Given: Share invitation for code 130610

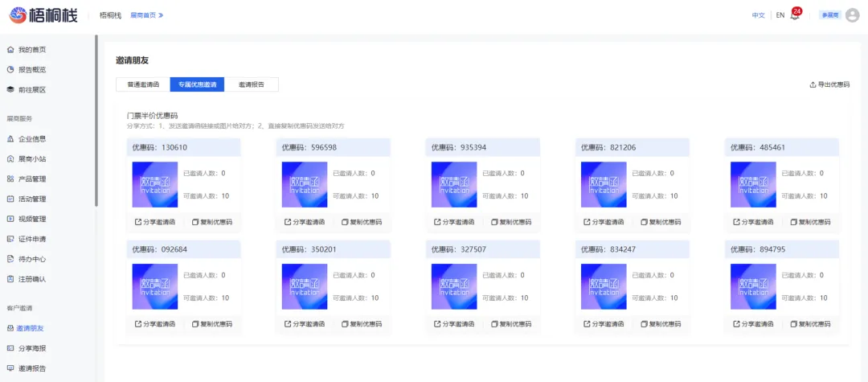Looking at the screenshot, I should click(x=154, y=222).
